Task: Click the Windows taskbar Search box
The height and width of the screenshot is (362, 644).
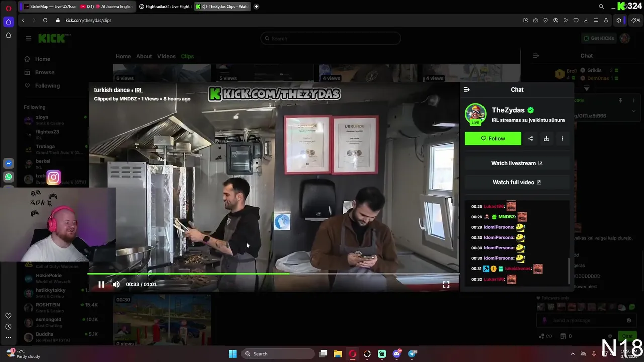Action: tap(278, 354)
